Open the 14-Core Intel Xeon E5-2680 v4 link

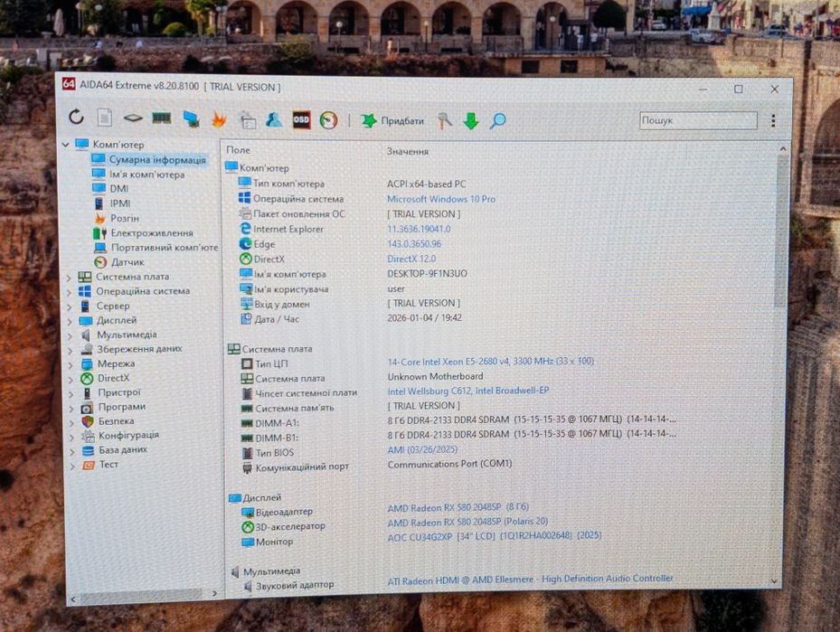491,362
